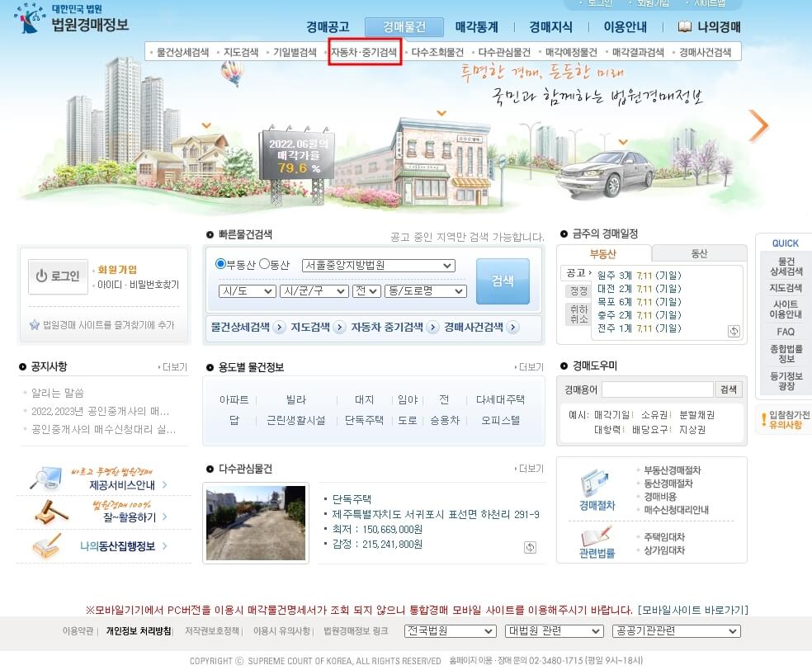The width and height of the screenshot is (812, 670).
Task: Click arrow icon next to 경매사건검색 shortcut
Action: point(512,328)
